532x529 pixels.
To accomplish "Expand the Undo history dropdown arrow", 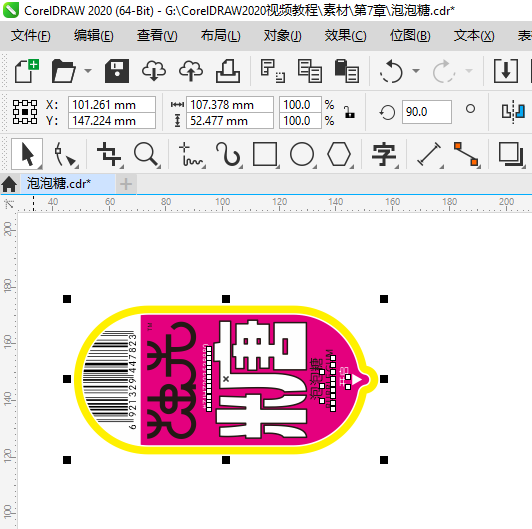I will (x=416, y=71).
